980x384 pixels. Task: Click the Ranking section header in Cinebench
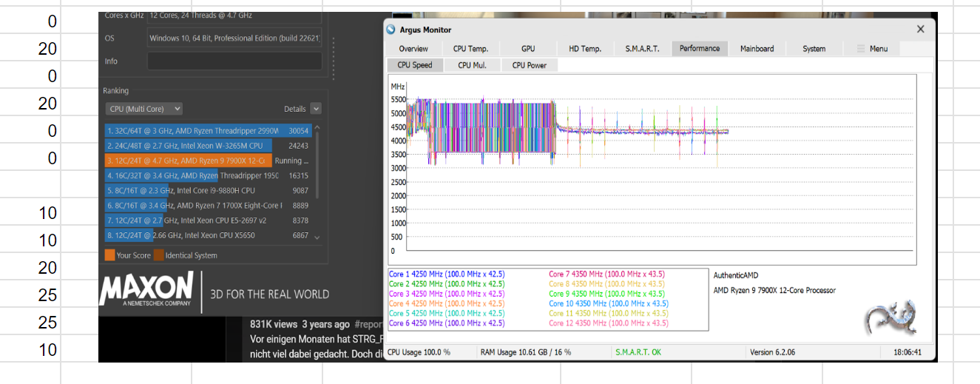pos(116,90)
